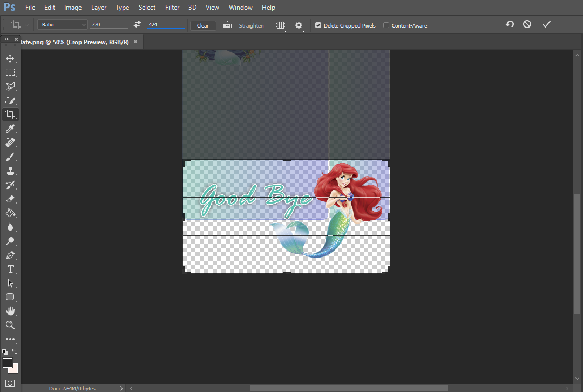Select the Pen tool
The width and height of the screenshot is (583, 392).
10,255
